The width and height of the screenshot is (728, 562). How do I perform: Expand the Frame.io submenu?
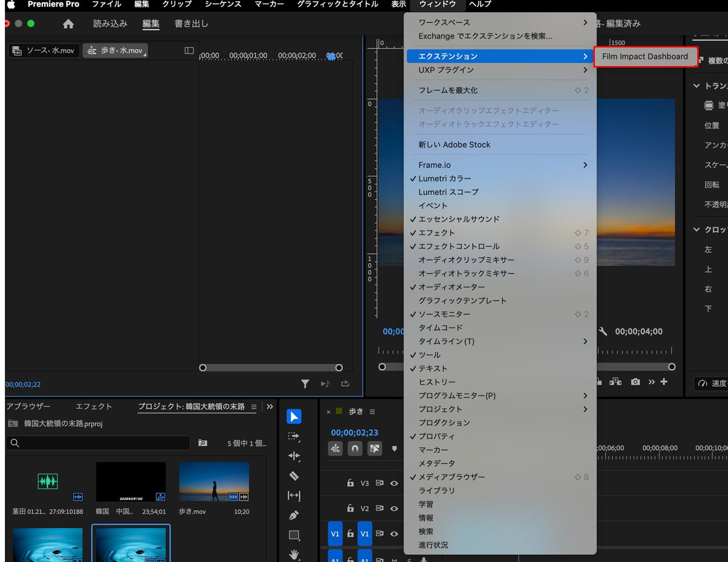[500, 165]
